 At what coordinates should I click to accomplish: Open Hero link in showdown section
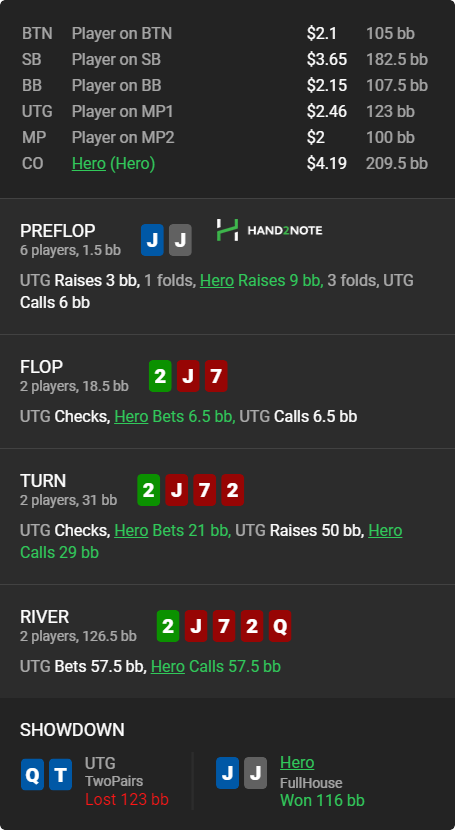click(297, 763)
